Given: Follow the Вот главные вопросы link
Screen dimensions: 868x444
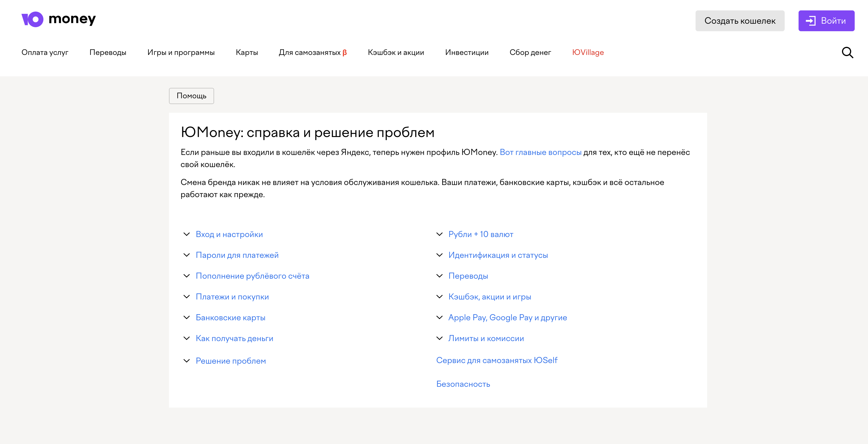Looking at the screenshot, I should tap(540, 153).
